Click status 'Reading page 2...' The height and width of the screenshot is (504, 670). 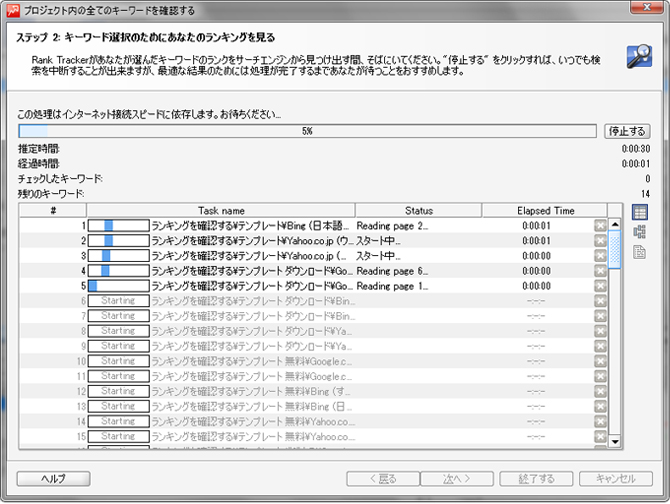(392, 226)
